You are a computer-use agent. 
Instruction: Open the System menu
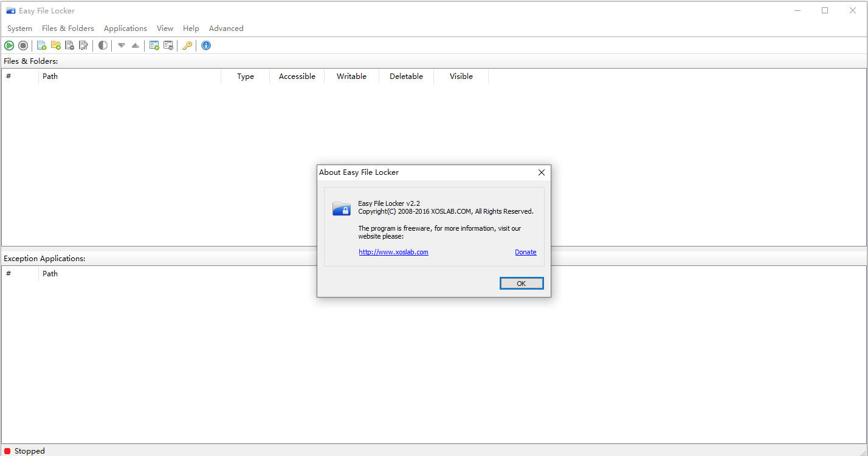[x=19, y=29]
